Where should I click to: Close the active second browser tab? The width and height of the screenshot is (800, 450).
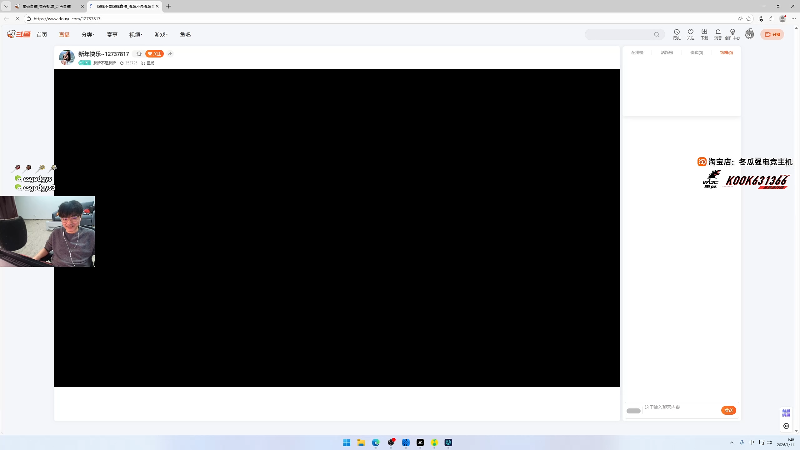[x=157, y=7]
